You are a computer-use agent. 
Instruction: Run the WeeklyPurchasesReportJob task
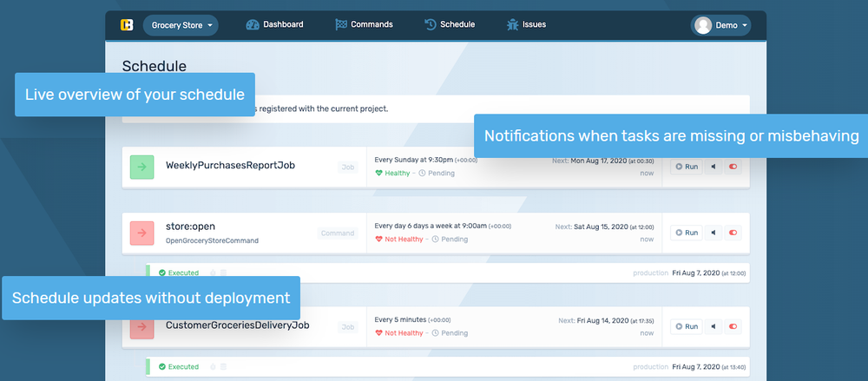(x=686, y=167)
